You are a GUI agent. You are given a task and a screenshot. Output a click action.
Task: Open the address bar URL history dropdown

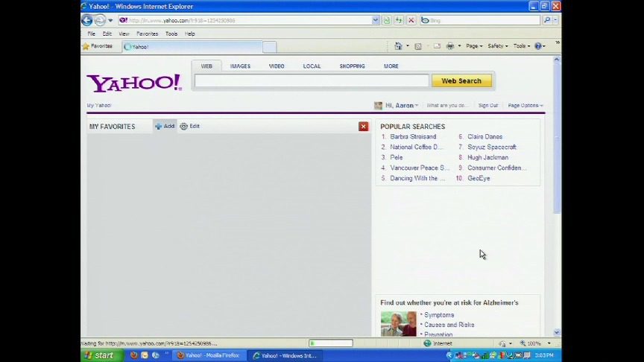click(376, 20)
